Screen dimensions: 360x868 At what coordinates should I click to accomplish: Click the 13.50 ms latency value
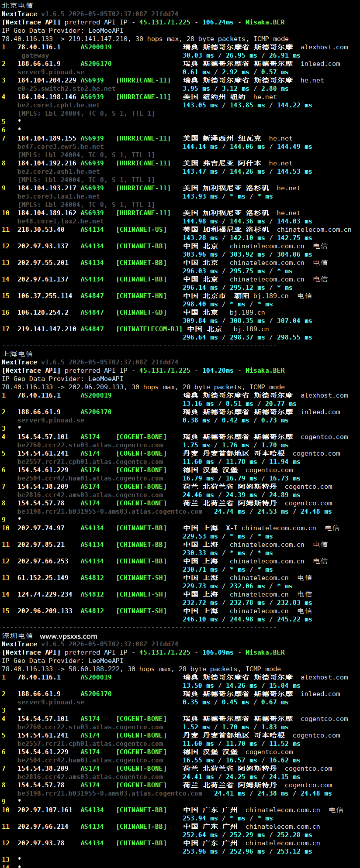198,686
